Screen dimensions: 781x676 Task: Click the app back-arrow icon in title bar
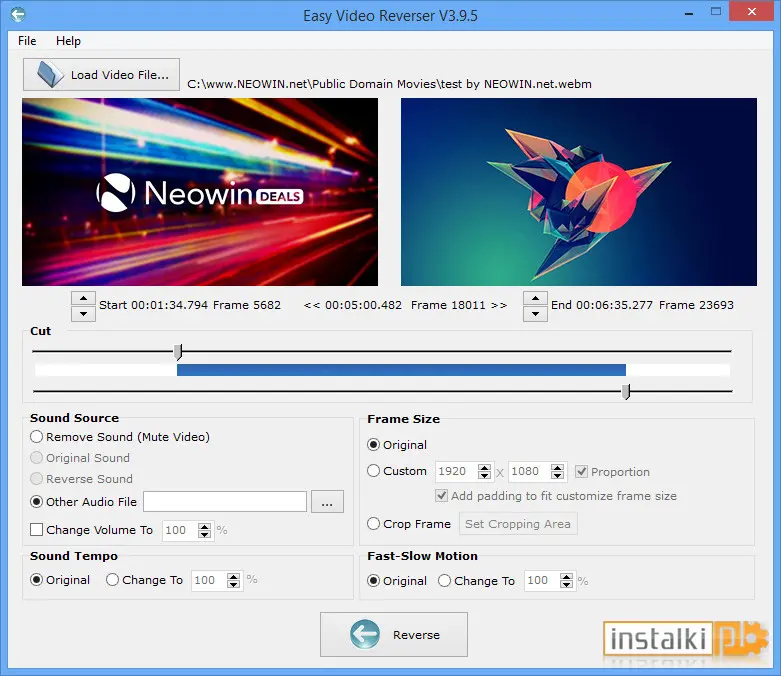click(x=17, y=14)
